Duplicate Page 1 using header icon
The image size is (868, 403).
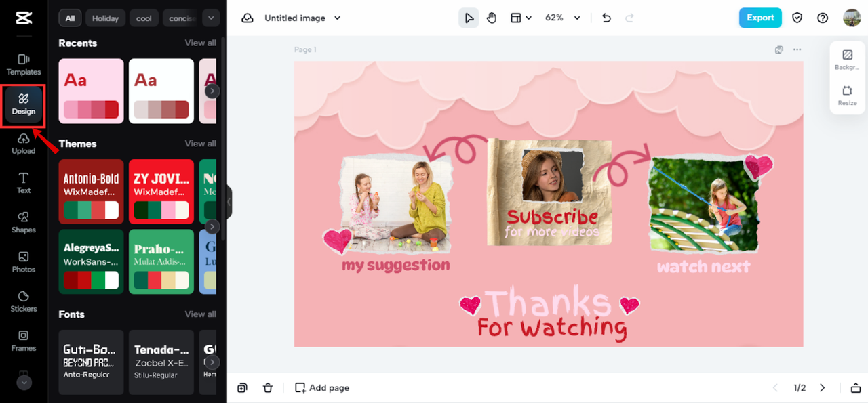(x=779, y=49)
